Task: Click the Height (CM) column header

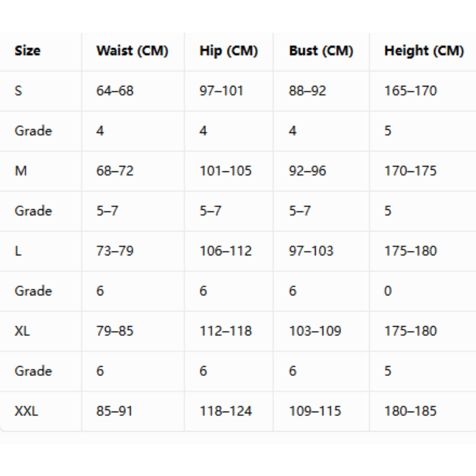Action: point(424,51)
